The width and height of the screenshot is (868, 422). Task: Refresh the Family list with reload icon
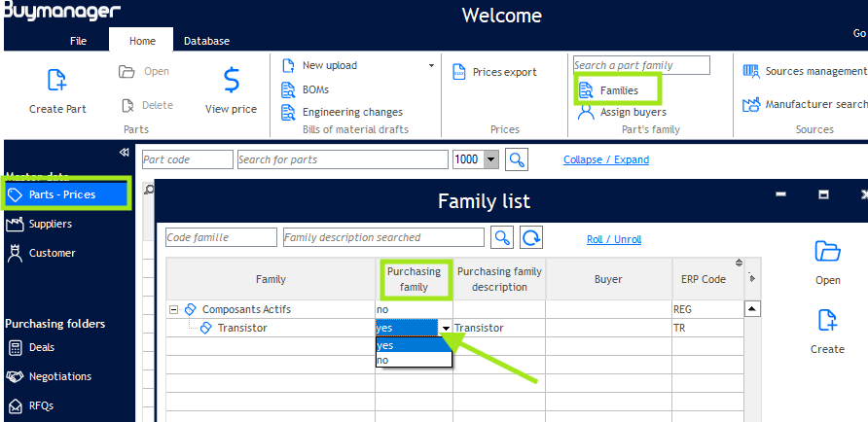tap(531, 237)
